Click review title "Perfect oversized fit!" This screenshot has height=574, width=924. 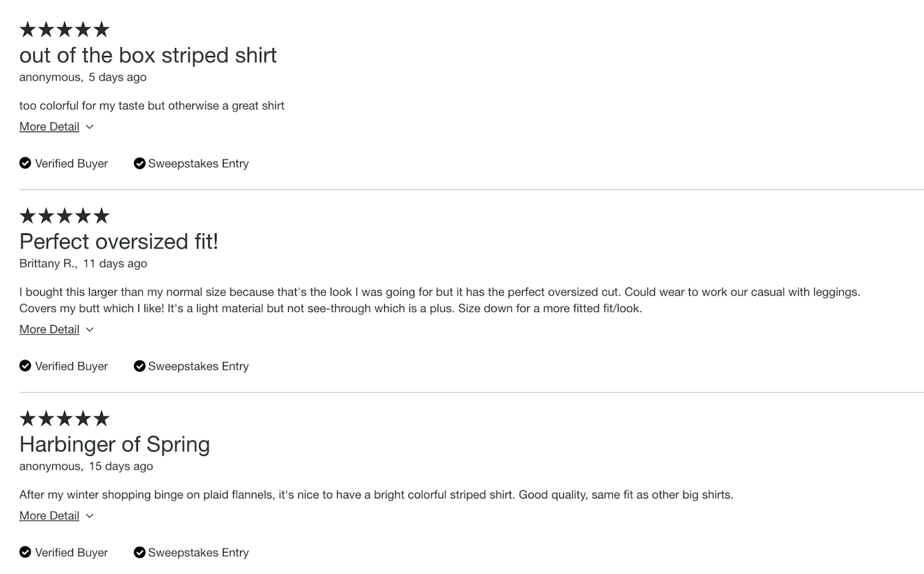click(119, 241)
